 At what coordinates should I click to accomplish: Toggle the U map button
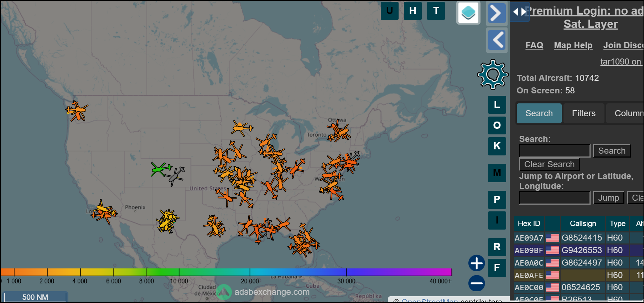(390, 11)
